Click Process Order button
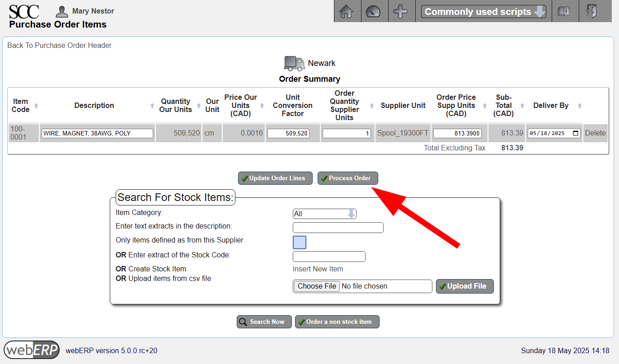 click(x=348, y=178)
